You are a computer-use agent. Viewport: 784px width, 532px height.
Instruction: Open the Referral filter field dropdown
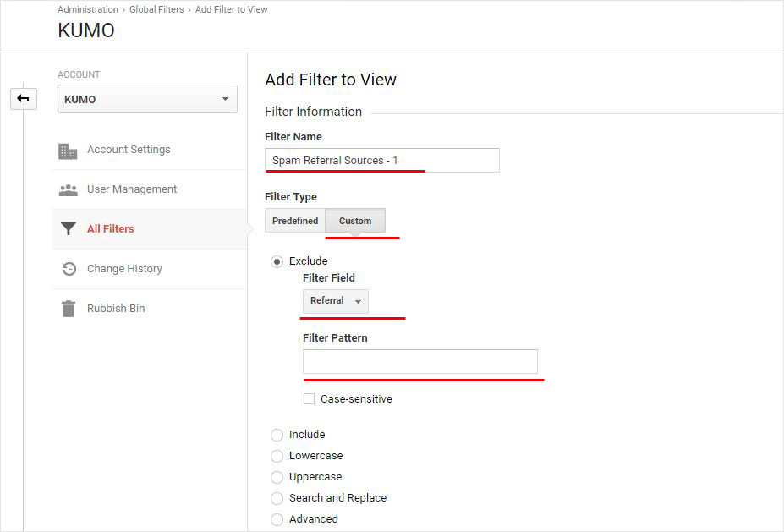pos(336,301)
